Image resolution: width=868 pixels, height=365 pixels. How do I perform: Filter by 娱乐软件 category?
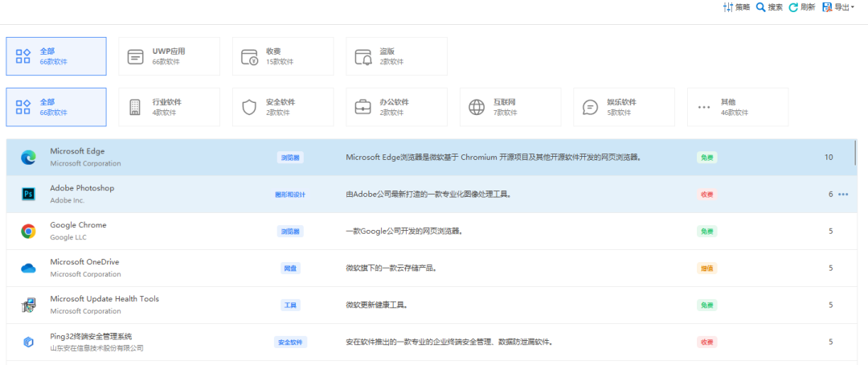click(624, 107)
